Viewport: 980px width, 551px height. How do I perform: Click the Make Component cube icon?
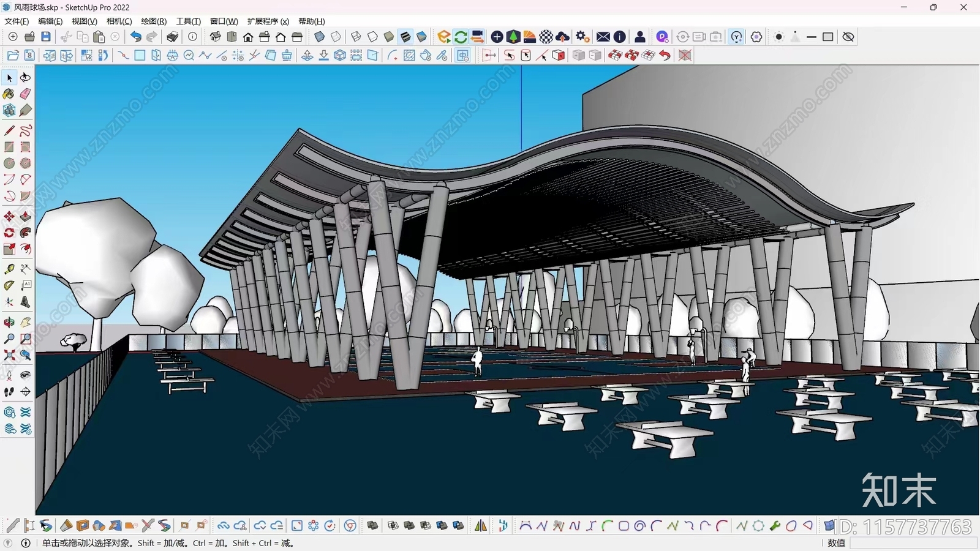9,110
